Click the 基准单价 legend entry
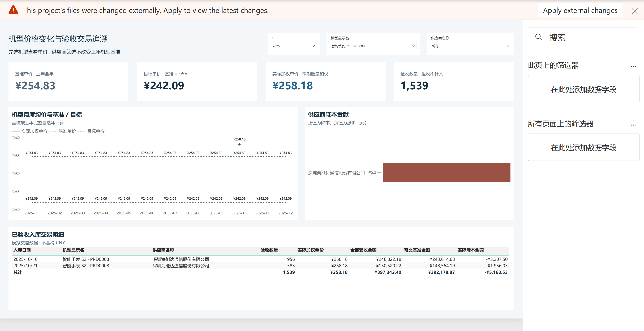 [62, 131]
